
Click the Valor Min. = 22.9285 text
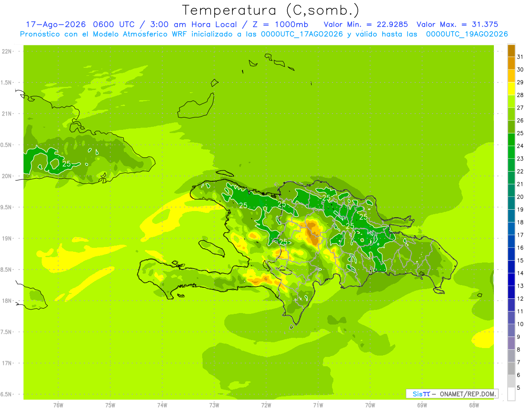[x=366, y=24]
